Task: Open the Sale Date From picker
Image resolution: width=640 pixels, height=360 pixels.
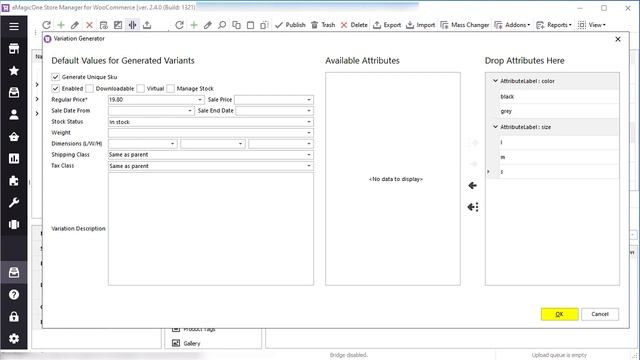Action: click(x=190, y=111)
